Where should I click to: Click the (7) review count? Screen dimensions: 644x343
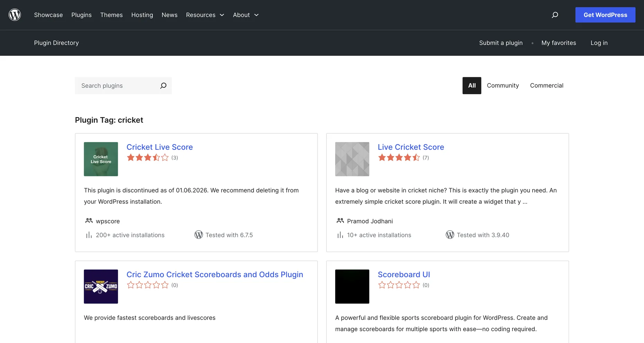coord(426,158)
